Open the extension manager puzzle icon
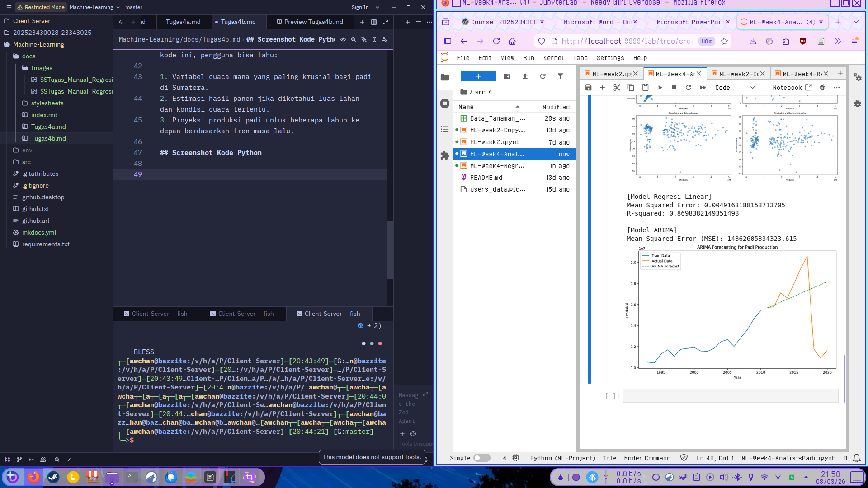Viewport: 868px width, 488px height. click(x=445, y=156)
